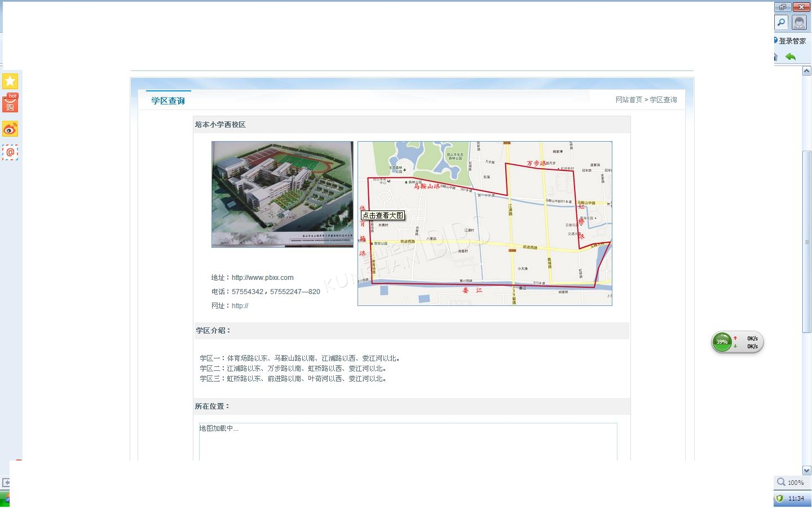Click the scrollbar up arrow
Image resolution: width=812 pixels, height=508 pixels.
[x=806, y=71]
